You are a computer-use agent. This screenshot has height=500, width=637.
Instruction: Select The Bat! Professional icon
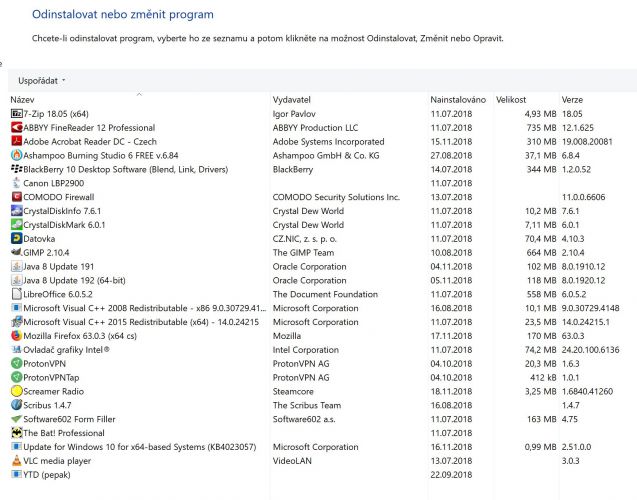(16, 433)
